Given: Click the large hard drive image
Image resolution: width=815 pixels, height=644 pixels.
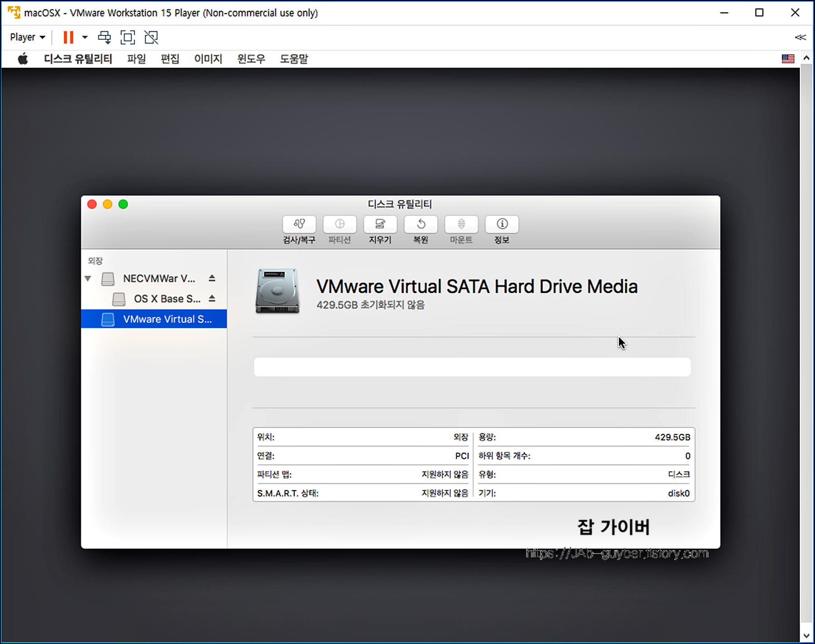Looking at the screenshot, I should pos(278,291).
